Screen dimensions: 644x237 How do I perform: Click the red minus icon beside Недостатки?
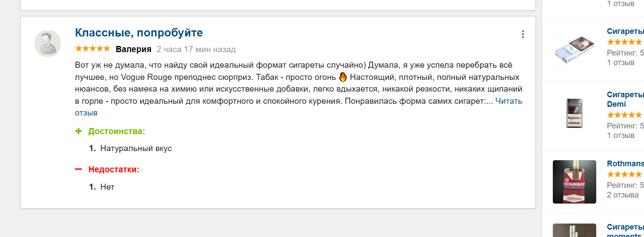coord(79,169)
